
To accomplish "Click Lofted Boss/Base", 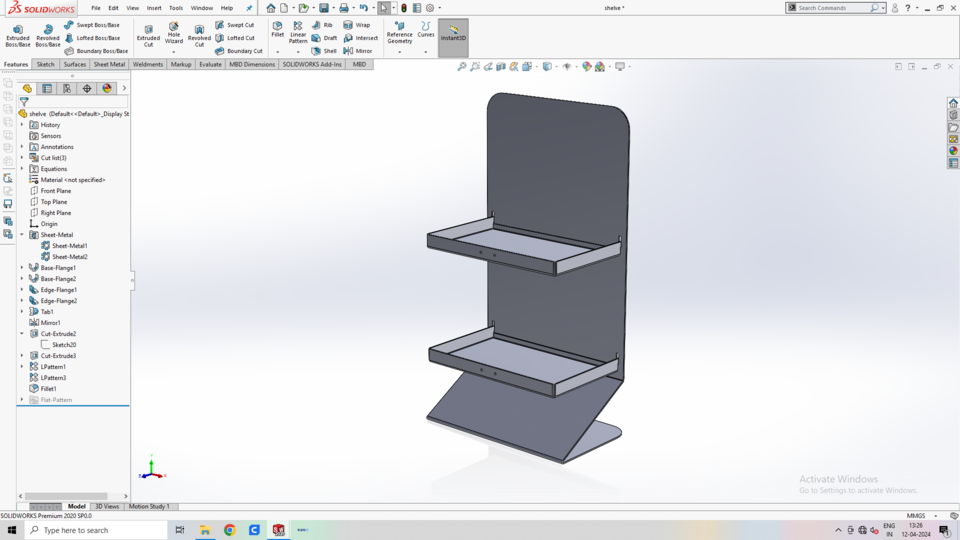I will [x=92, y=38].
